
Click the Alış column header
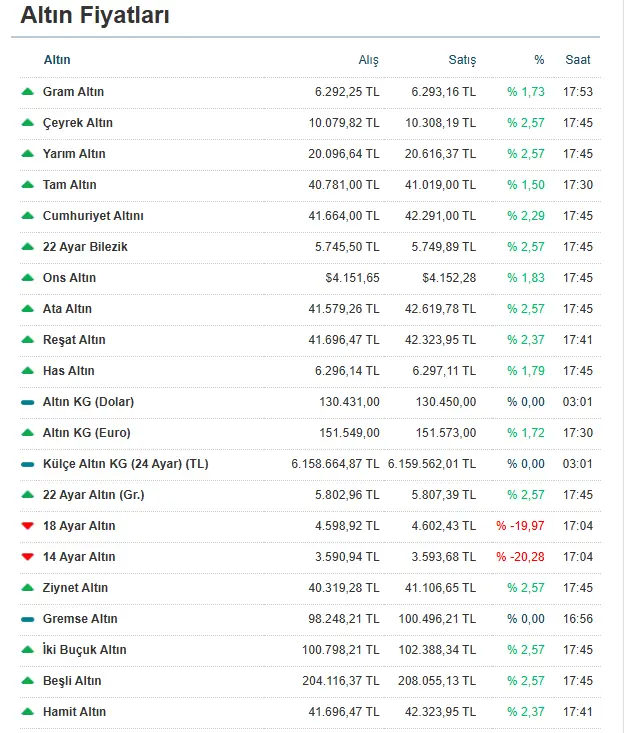click(368, 60)
